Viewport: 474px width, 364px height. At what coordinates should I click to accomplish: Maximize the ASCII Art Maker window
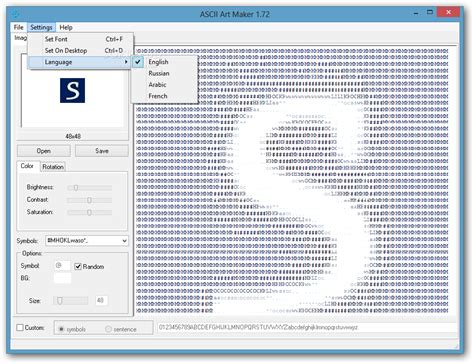[x=430, y=12]
